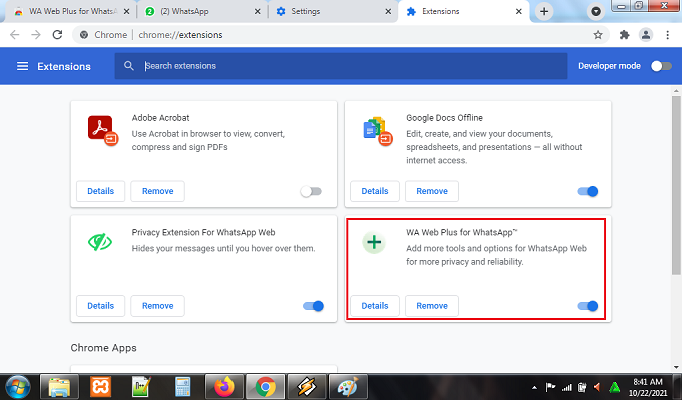Click the WA Web Plus green plus icon
Screen dimensions: 682x400
click(374, 242)
